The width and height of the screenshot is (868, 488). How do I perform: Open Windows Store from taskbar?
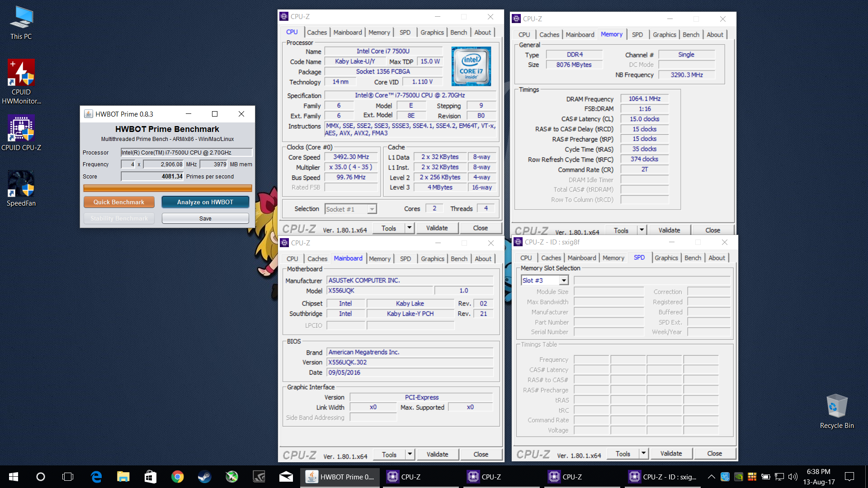pos(150,477)
